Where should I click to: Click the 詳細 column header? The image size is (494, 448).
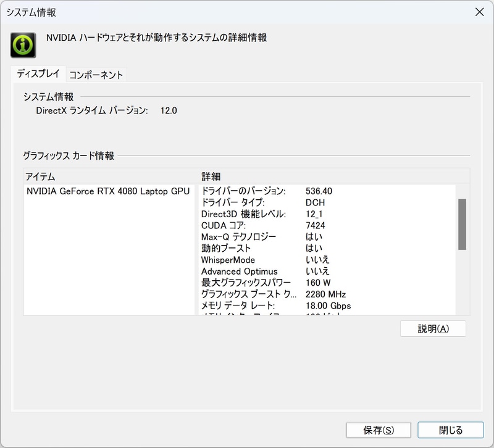[x=209, y=176]
